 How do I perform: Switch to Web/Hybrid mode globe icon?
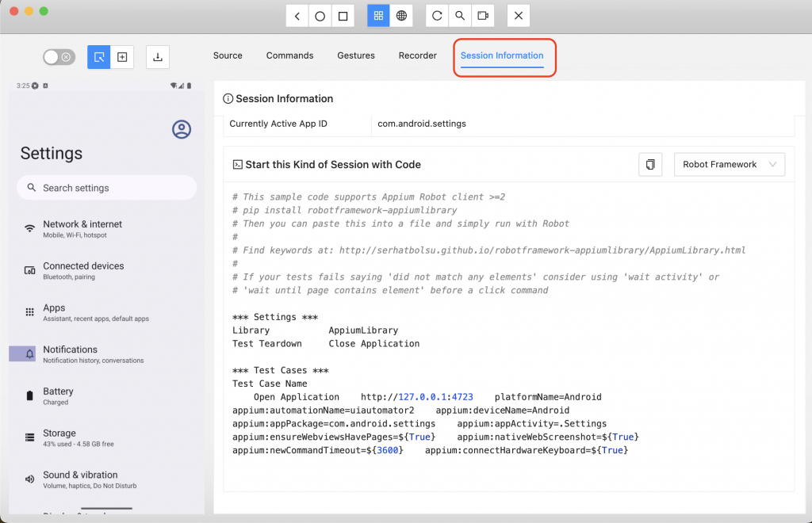click(x=401, y=16)
